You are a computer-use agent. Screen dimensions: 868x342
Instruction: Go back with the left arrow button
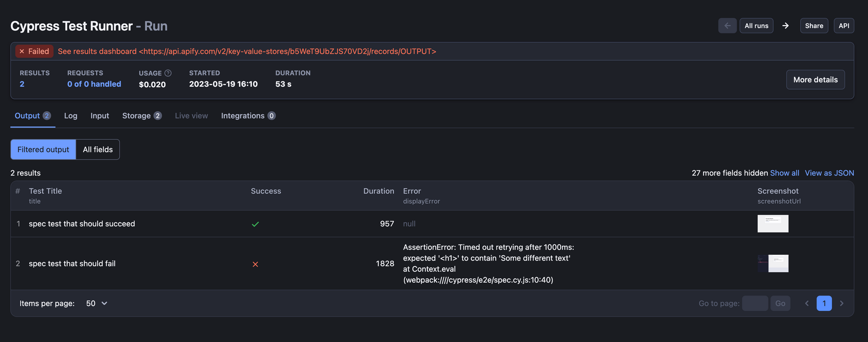click(727, 26)
